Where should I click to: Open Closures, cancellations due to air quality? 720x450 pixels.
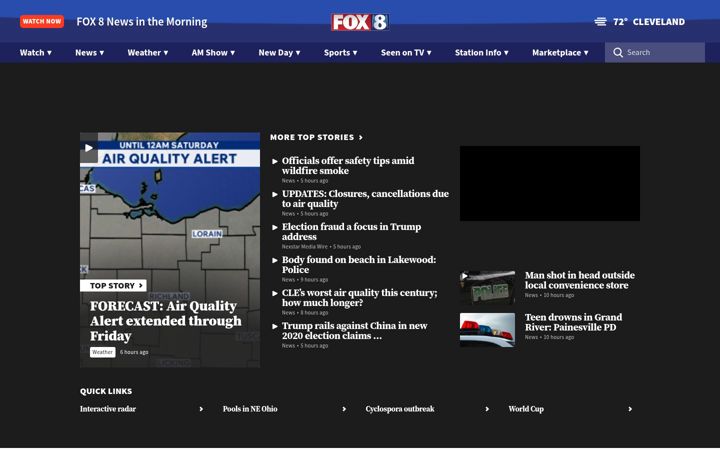365,199
